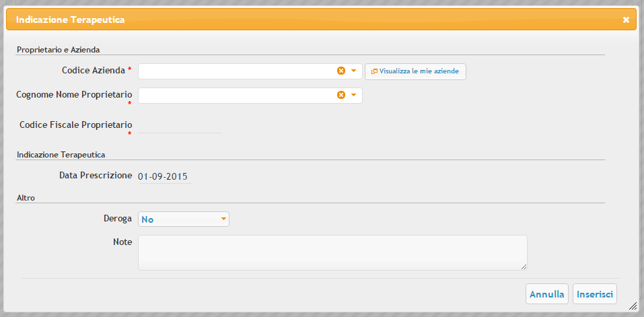Image resolution: width=644 pixels, height=317 pixels.
Task: Clear the Codice Azienda field with its orange X icon
Action: click(341, 71)
